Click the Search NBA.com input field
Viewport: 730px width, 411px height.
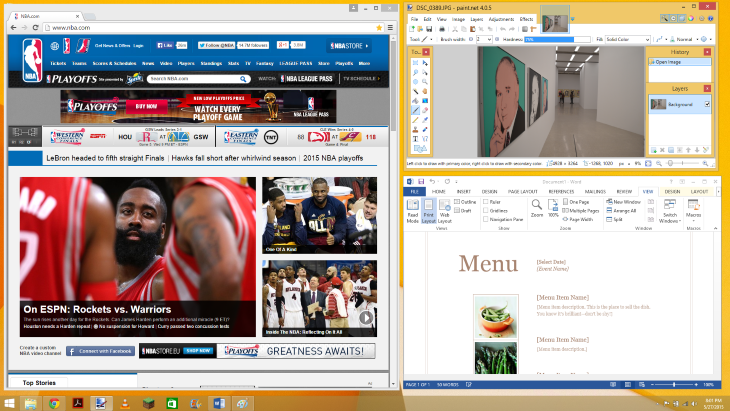pos(193,79)
